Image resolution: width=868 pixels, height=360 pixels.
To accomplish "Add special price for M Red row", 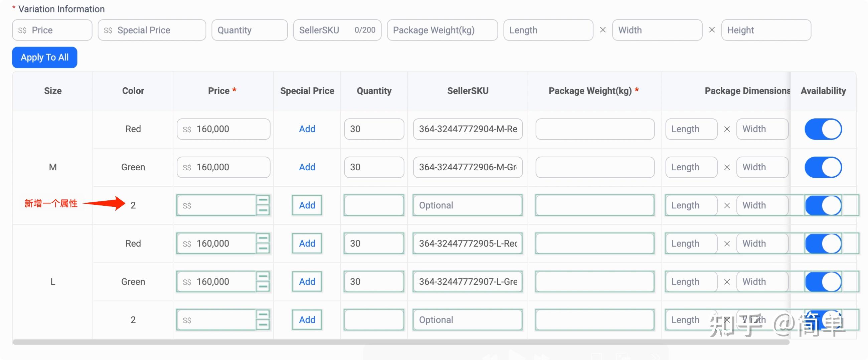I will pos(307,129).
